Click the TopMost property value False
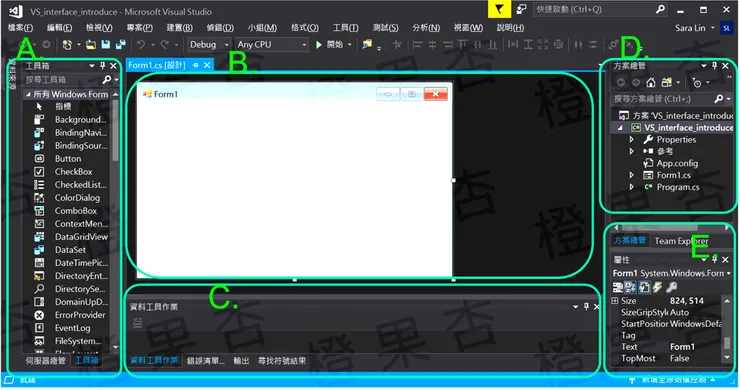Viewport: 740px width, 390px height. pos(679,358)
